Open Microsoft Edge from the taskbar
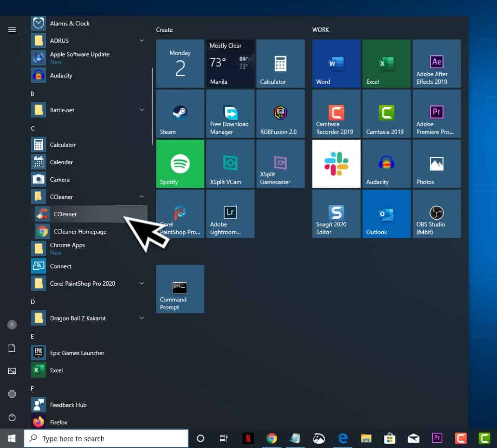 (343, 438)
